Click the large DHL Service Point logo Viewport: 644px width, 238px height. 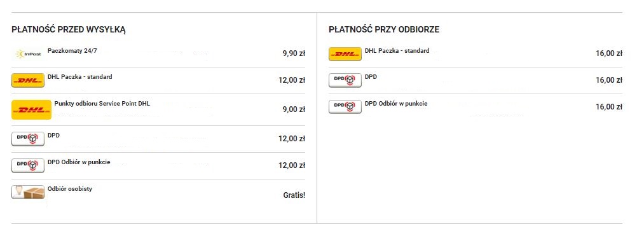click(x=31, y=109)
